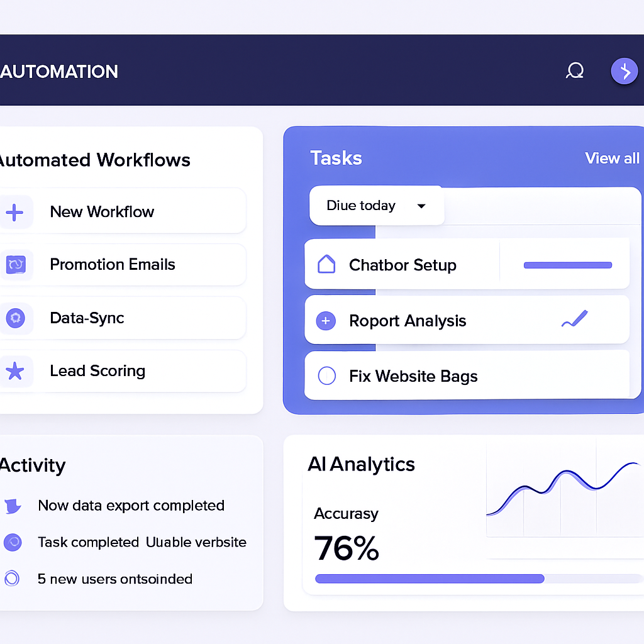This screenshot has height=644, width=644.
Task: Open the purple profile arrow button
Action: point(624,72)
